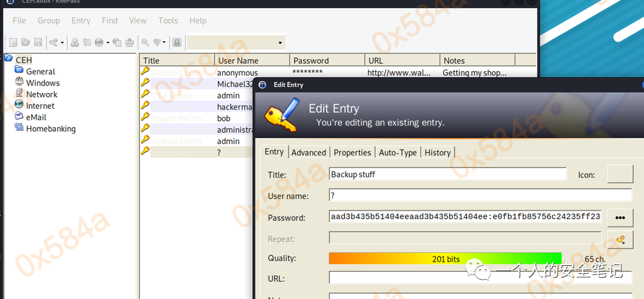Click the key icon of the '?' user entry
This screenshot has width=644, height=299.
coord(145,151)
